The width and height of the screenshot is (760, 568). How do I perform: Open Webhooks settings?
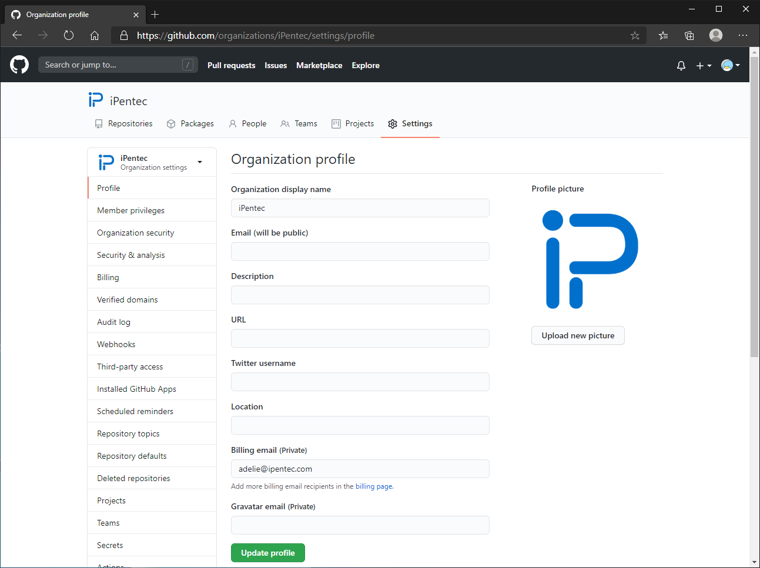pos(152,344)
